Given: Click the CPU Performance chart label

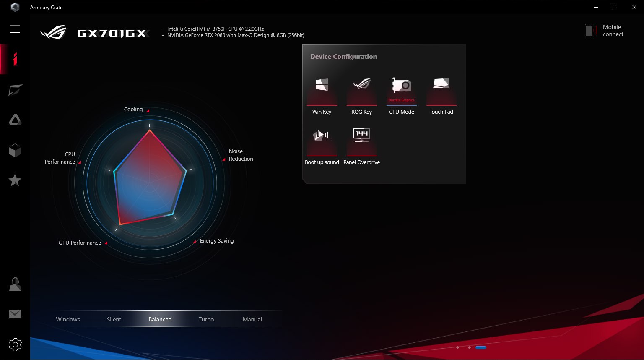Looking at the screenshot, I should click(x=60, y=158).
